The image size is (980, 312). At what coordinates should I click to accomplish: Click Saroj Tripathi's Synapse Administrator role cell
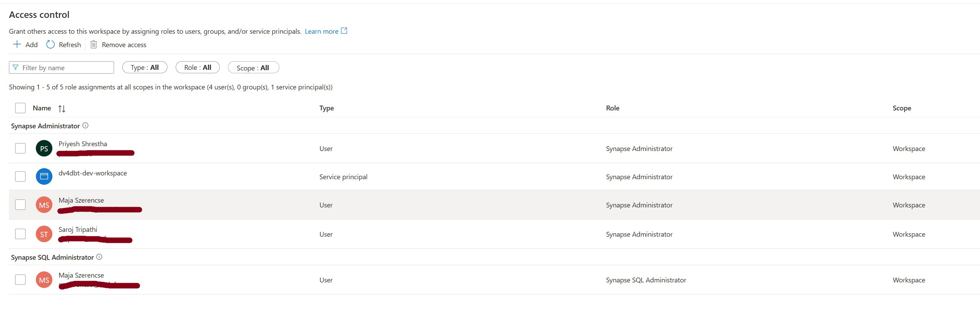pos(639,234)
